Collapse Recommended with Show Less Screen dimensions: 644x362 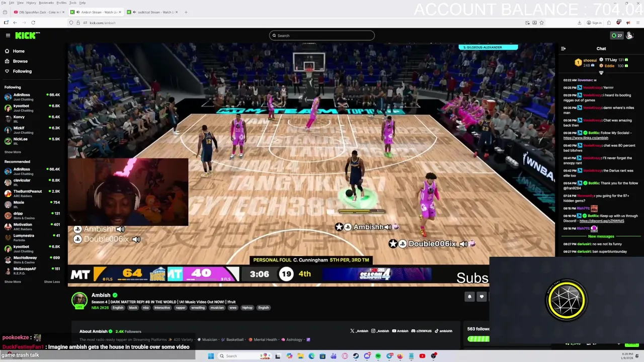coord(52,282)
